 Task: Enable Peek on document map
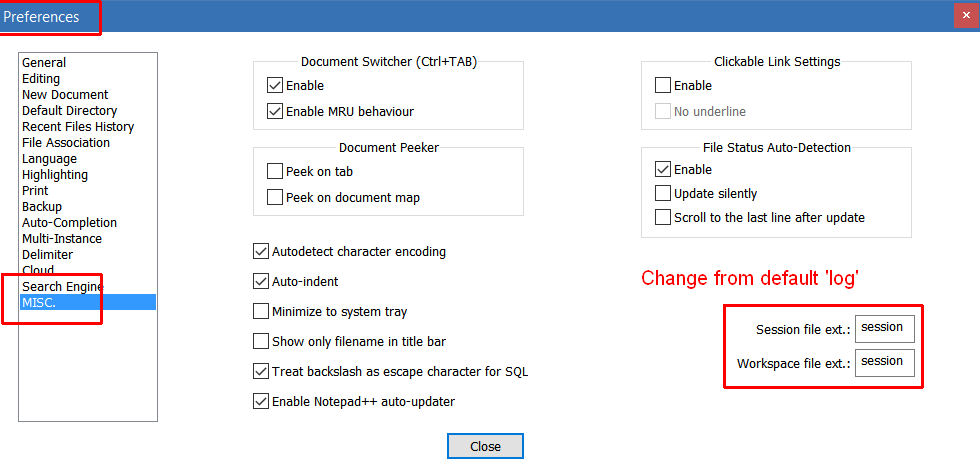tap(275, 198)
